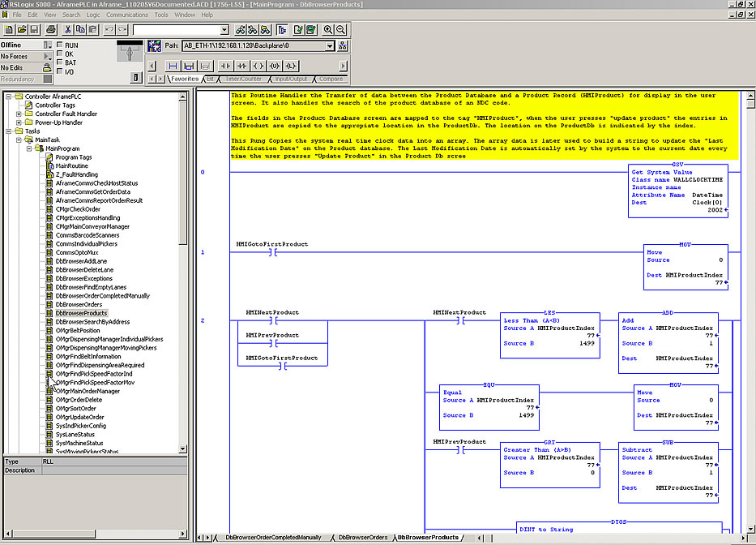Click the RSWho network browse icon
Screen dimensions: 756x545
click(342, 46)
